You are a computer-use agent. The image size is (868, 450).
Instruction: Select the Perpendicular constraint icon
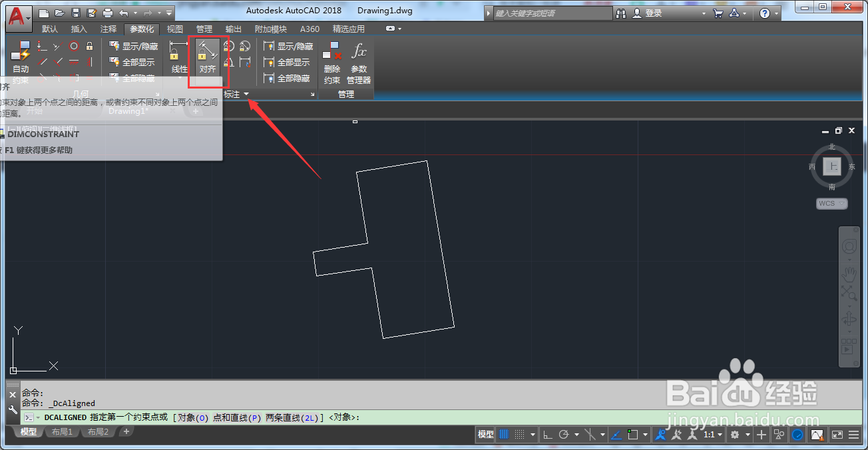pyautogui.click(x=58, y=62)
